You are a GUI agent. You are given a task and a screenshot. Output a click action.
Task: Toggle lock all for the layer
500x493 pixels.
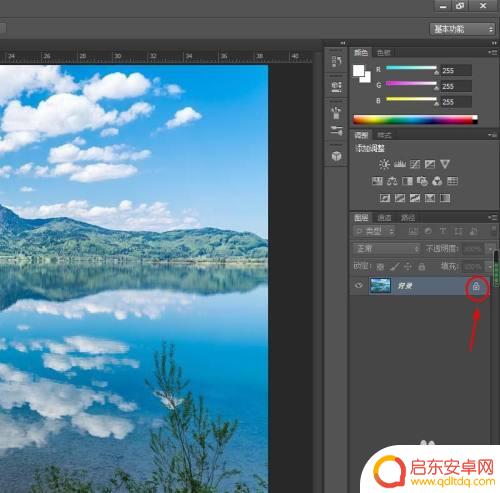(422, 267)
